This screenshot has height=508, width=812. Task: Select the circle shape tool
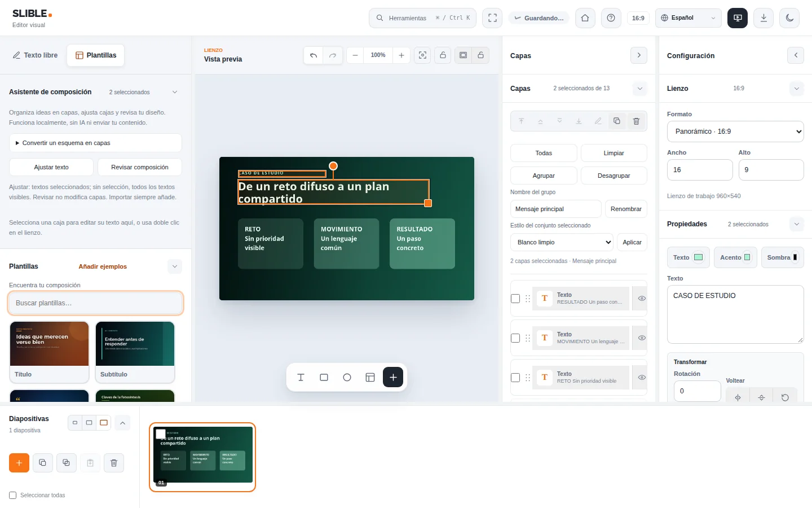(347, 377)
